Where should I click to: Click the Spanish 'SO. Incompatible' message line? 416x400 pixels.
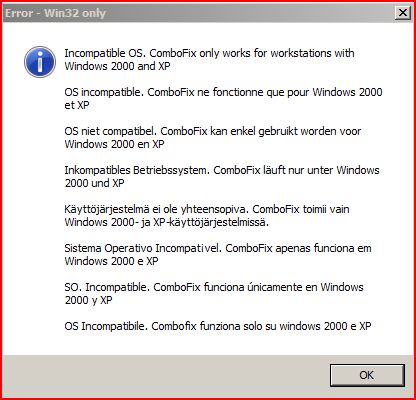(x=214, y=287)
